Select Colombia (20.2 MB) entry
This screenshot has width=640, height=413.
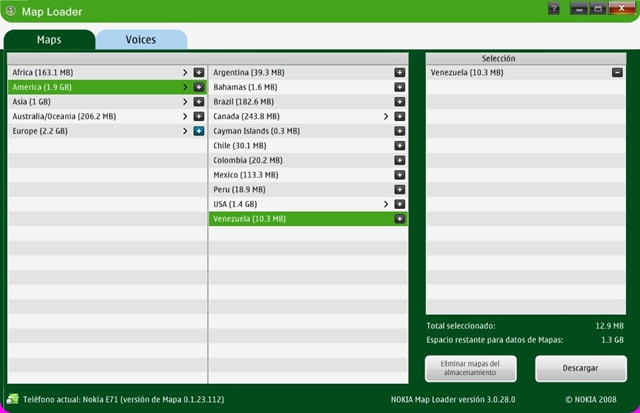pos(308,160)
